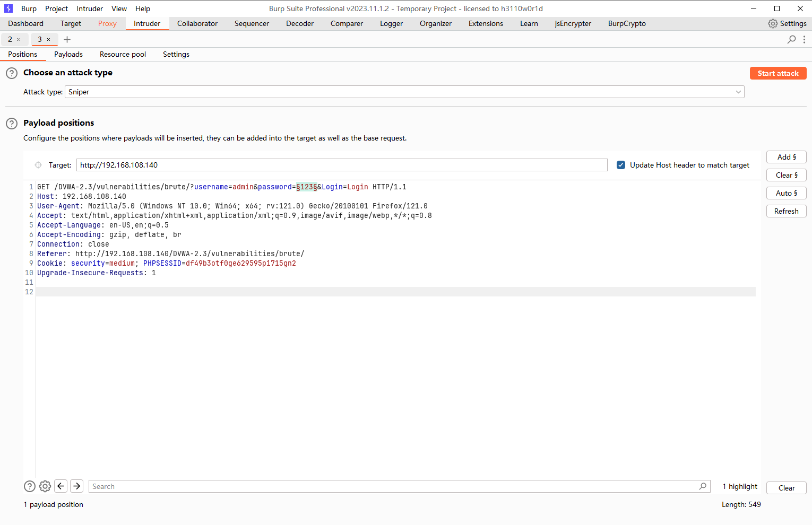Click the PHPSESSID cookie value

[x=241, y=263]
